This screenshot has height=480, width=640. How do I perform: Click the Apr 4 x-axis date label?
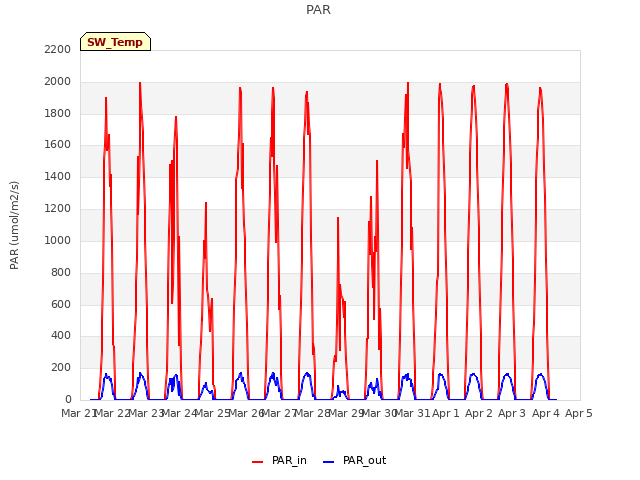(546, 413)
